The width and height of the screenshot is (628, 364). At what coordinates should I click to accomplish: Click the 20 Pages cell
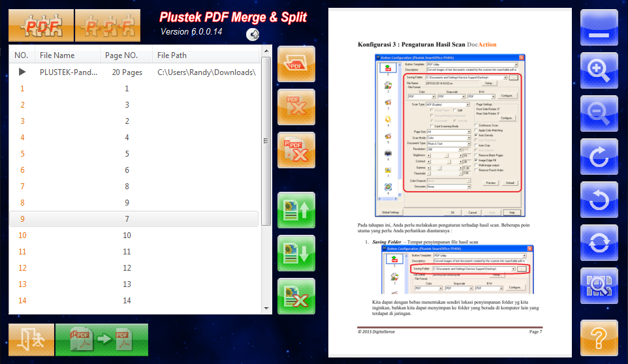coord(127,72)
